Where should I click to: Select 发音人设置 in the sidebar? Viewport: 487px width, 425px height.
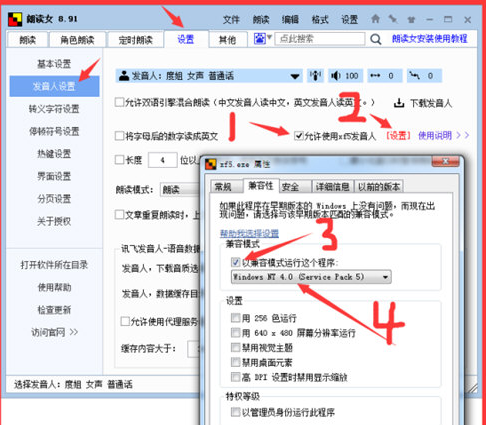click(54, 86)
